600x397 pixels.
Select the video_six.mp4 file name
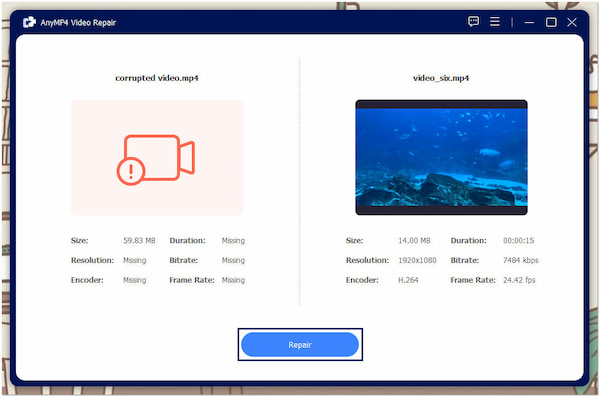coord(441,78)
